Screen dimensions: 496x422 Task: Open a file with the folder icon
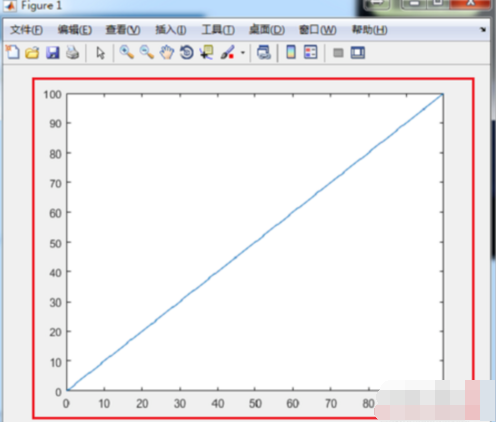[x=32, y=53]
